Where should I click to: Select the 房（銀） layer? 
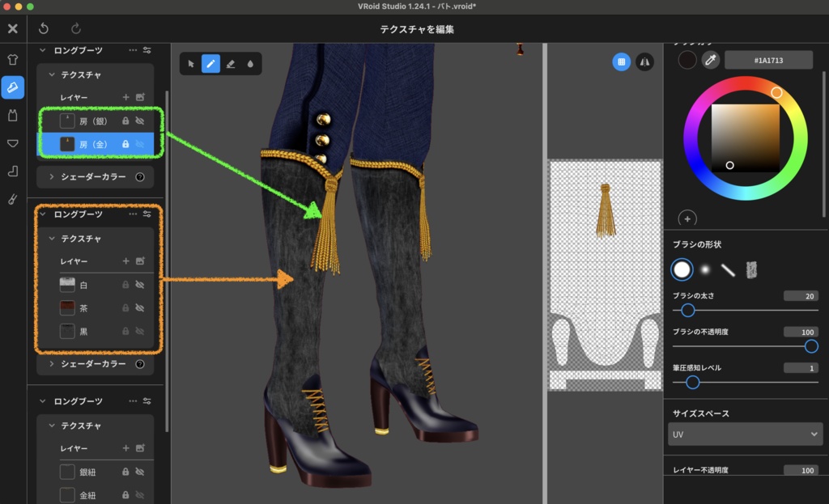click(x=96, y=121)
